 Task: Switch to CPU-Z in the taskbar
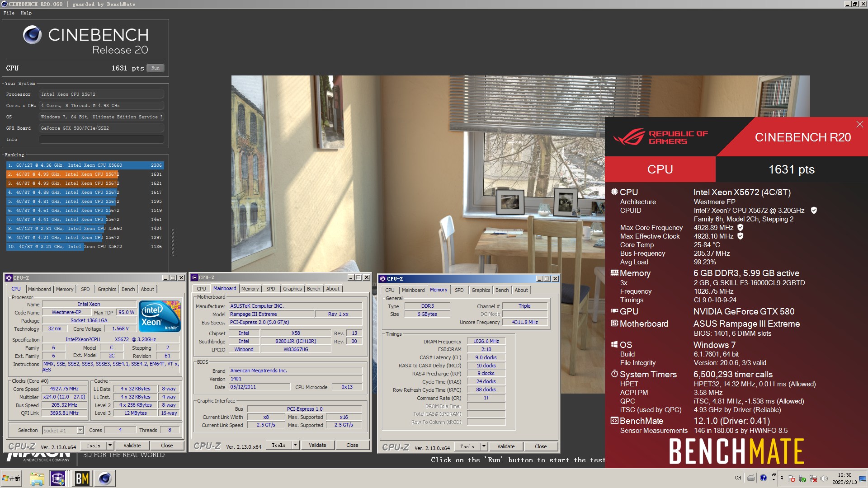(x=58, y=478)
